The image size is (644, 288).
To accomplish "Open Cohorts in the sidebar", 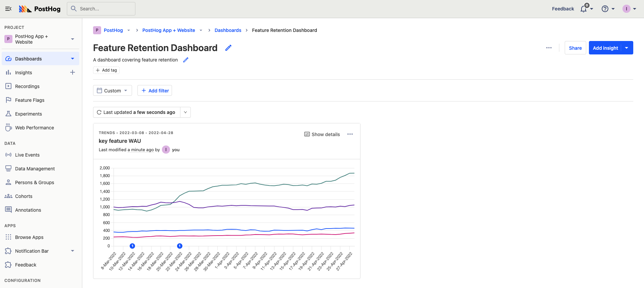I will (x=24, y=196).
